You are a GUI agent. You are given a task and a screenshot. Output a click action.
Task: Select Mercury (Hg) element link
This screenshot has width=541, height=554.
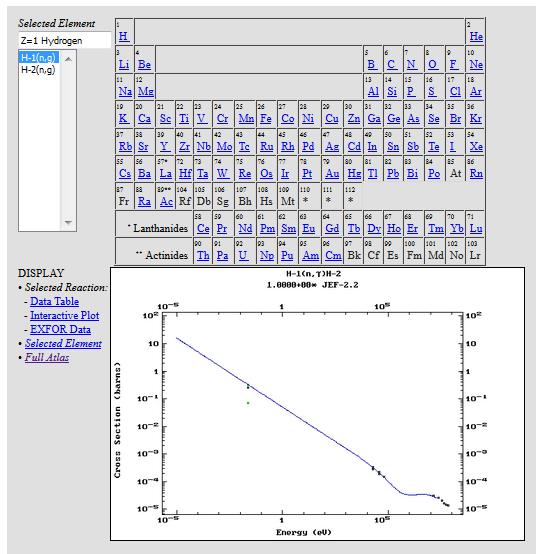point(354,173)
